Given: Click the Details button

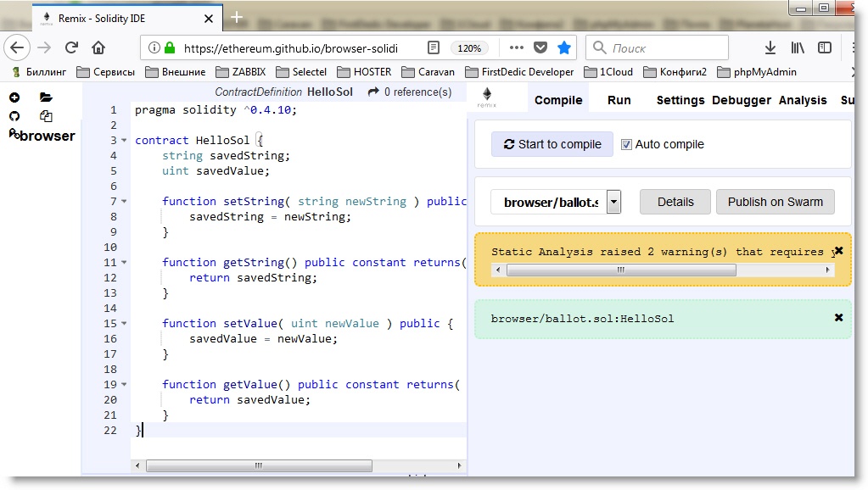Looking at the screenshot, I should (x=675, y=202).
